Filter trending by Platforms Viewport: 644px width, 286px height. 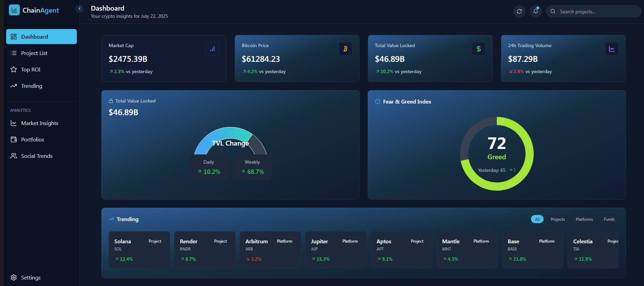coord(584,219)
